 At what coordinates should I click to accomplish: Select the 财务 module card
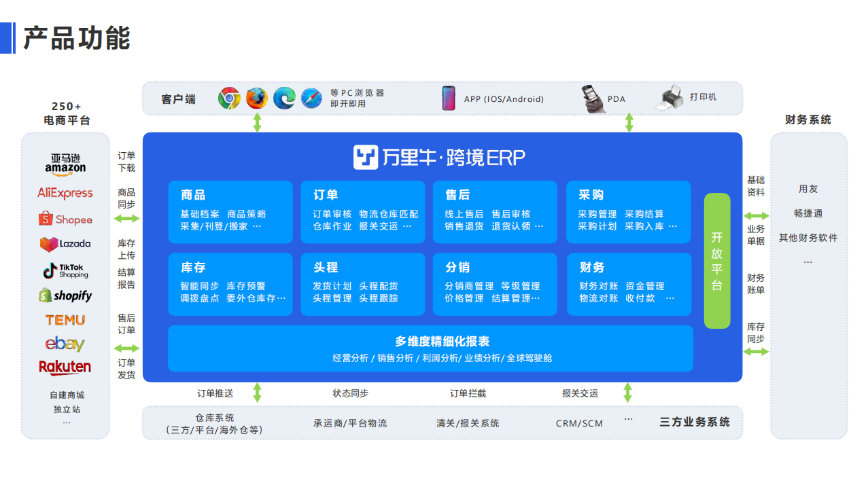point(628,284)
